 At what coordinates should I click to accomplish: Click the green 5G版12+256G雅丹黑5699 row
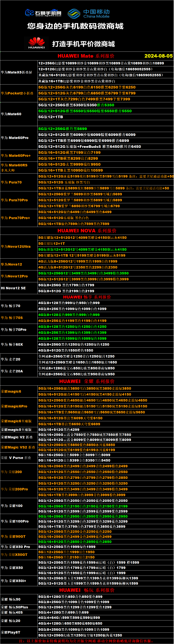pos(105,129)
